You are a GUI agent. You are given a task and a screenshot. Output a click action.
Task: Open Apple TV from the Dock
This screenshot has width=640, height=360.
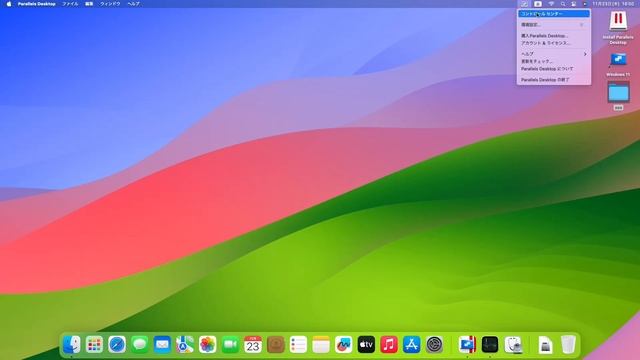366,344
